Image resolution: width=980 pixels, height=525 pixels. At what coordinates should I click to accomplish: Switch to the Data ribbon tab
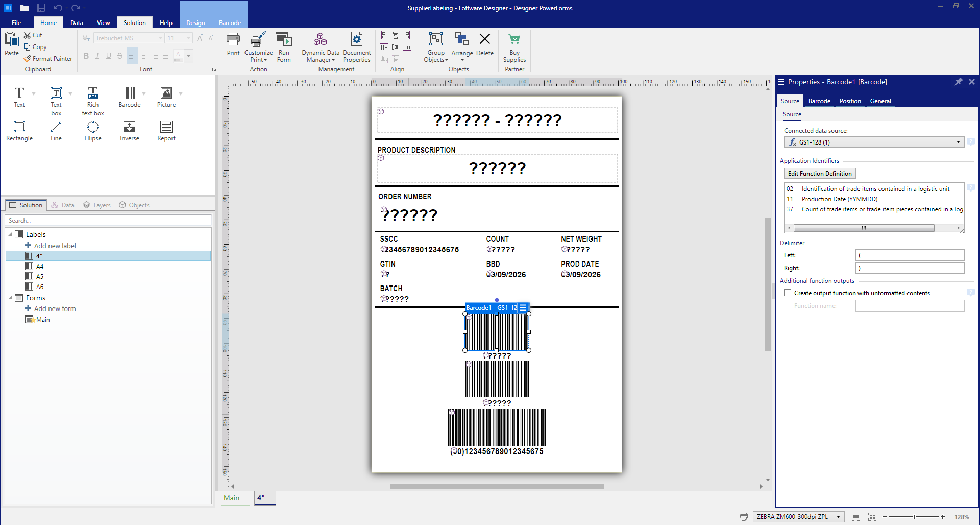(x=77, y=23)
